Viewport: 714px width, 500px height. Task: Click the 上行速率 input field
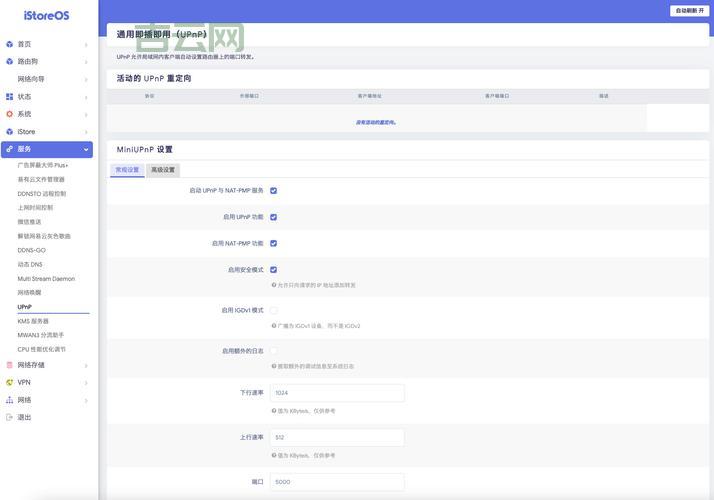pos(337,438)
